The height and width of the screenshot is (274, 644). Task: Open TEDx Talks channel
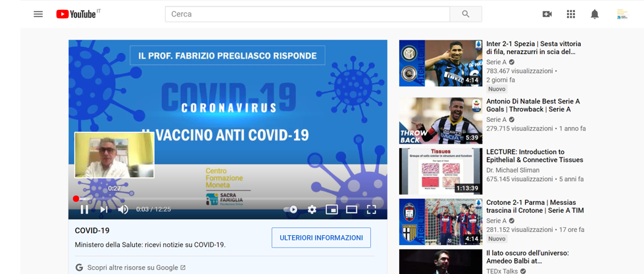point(502,271)
